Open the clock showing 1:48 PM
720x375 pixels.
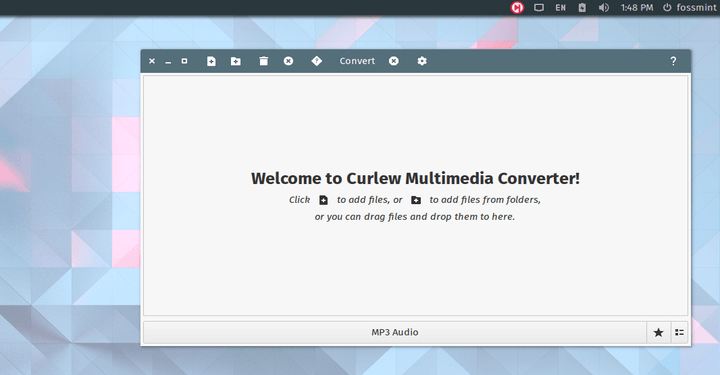637,8
